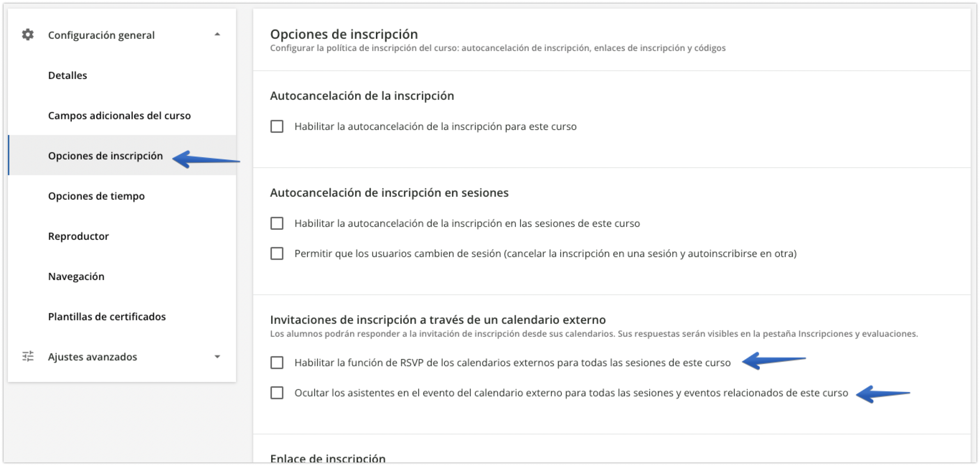Viewport: 980px width, 466px height.
Task: Select Campos adicionales del curso
Action: coord(119,115)
